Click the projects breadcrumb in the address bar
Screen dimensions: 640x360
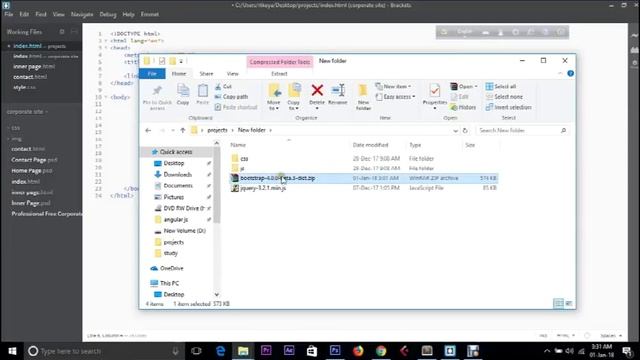(217, 130)
